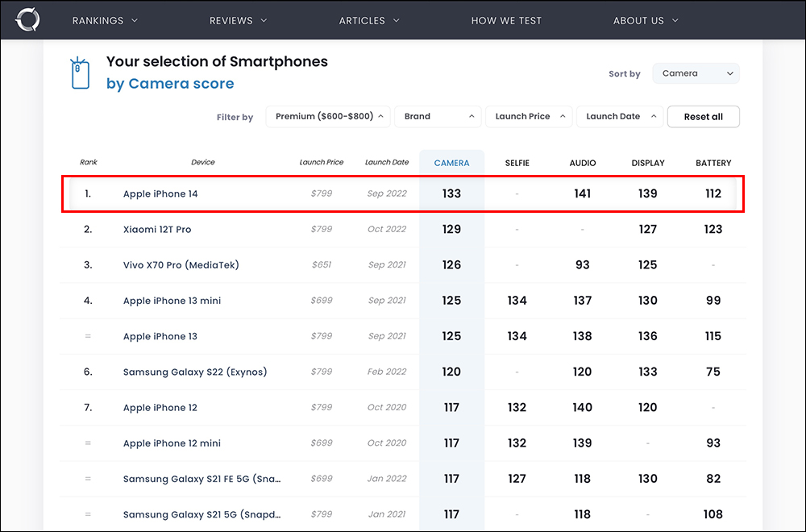
Task: Click iPhone 12 mini audio score 139
Action: 583,443
